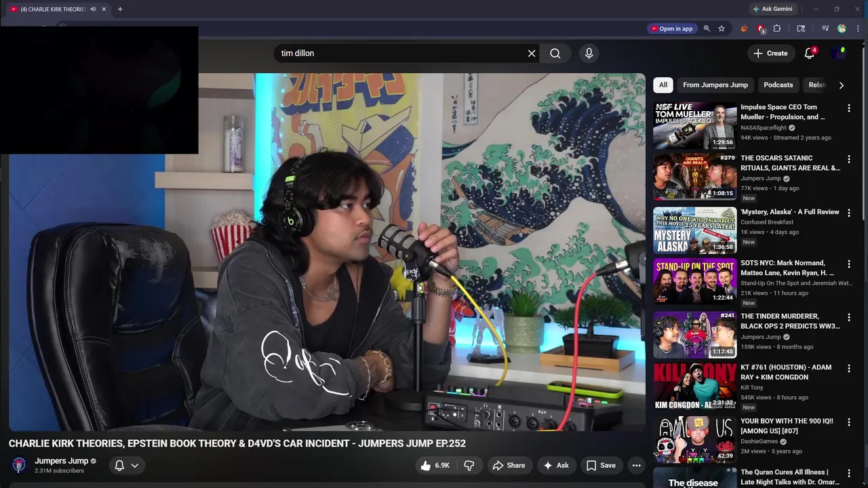Mute the tab using the speaker icon
The image size is (868, 488).
pyautogui.click(x=93, y=9)
